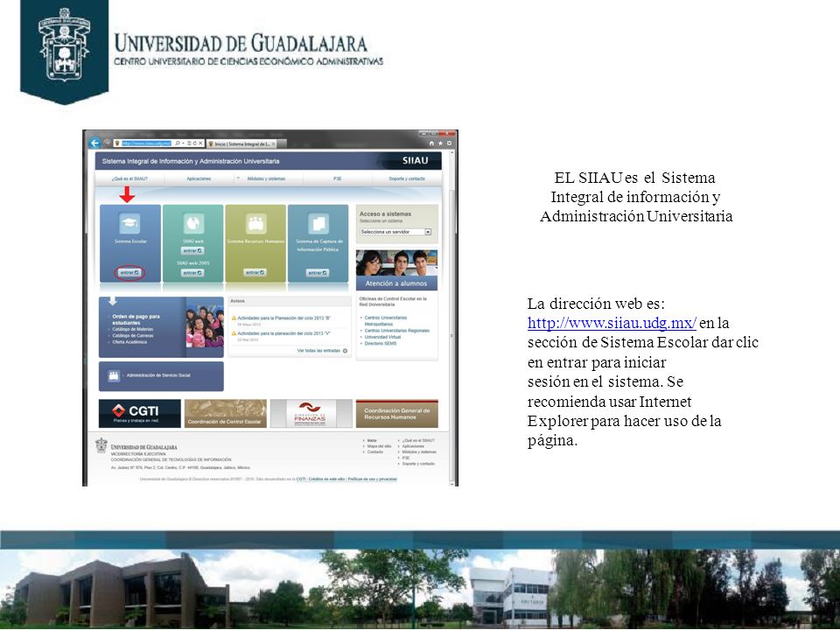The width and height of the screenshot is (840, 630).
Task: Click the browser back arrow button
Action: point(94,143)
